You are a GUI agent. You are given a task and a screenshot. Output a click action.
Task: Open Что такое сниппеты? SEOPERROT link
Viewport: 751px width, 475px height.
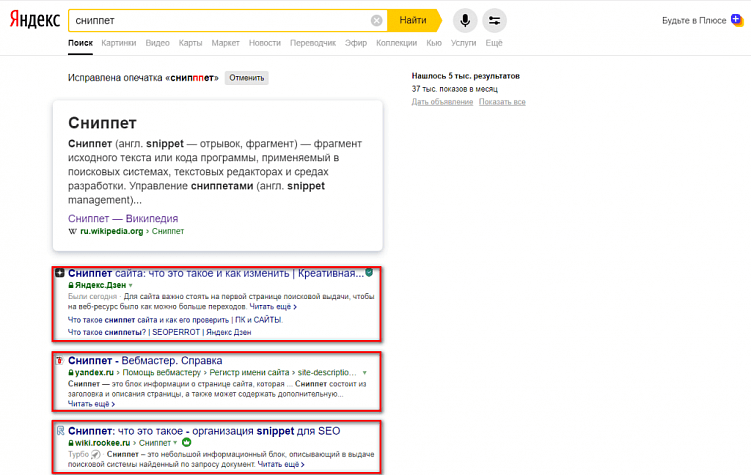pos(159,332)
